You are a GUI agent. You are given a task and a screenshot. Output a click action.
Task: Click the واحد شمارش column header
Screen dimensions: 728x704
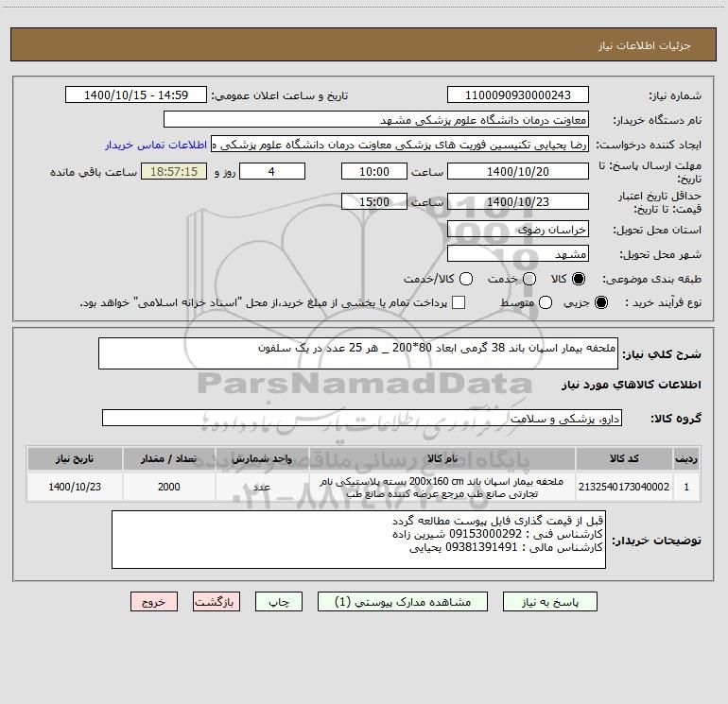coord(262,458)
